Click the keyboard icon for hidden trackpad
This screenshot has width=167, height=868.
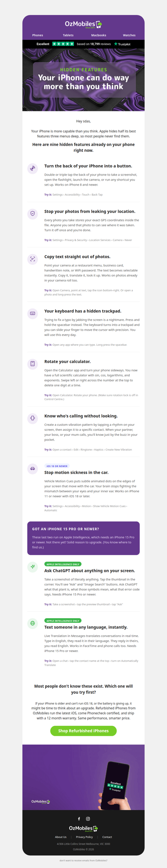(x=33, y=313)
